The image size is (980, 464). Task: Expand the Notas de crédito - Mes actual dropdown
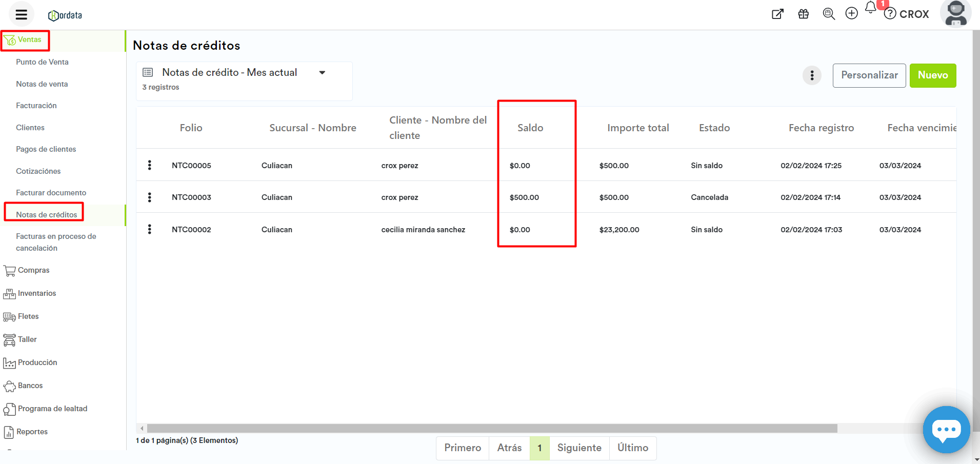[322, 73]
